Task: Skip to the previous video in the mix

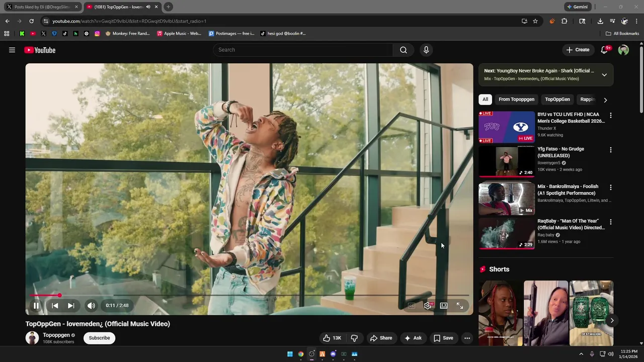Action: point(55,306)
